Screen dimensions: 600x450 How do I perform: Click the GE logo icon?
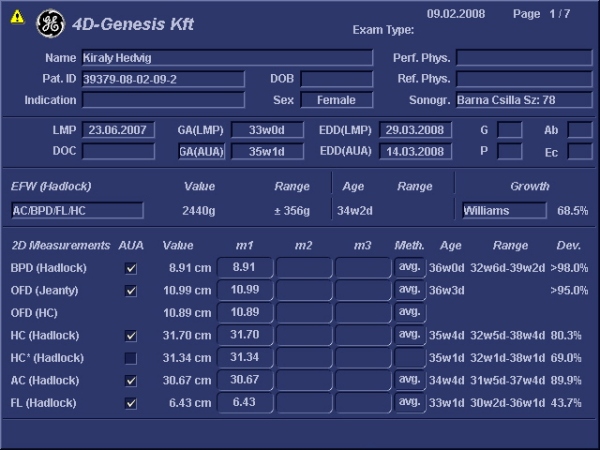coord(49,24)
